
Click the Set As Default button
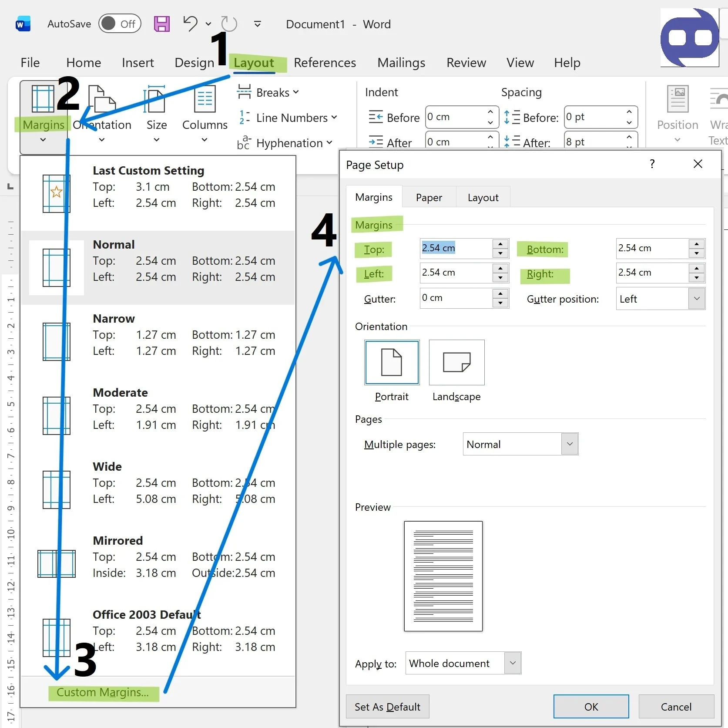coord(387,706)
